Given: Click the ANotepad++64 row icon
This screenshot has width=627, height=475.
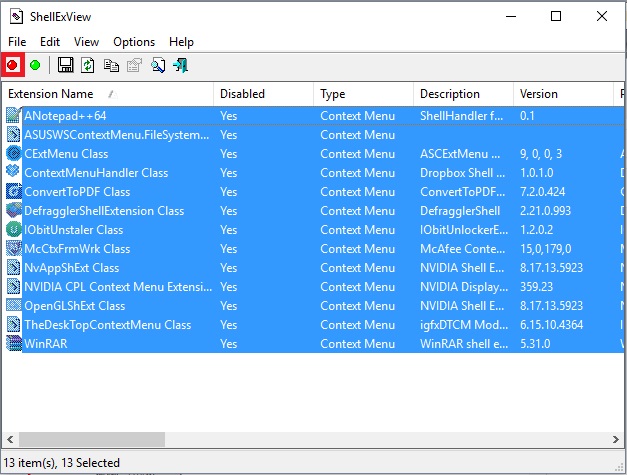Looking at the screenshot, I should (14, 115).
